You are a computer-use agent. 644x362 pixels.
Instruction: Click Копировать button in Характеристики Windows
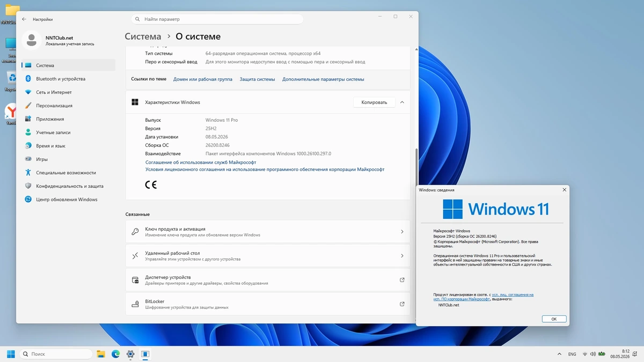coord(374,102)
